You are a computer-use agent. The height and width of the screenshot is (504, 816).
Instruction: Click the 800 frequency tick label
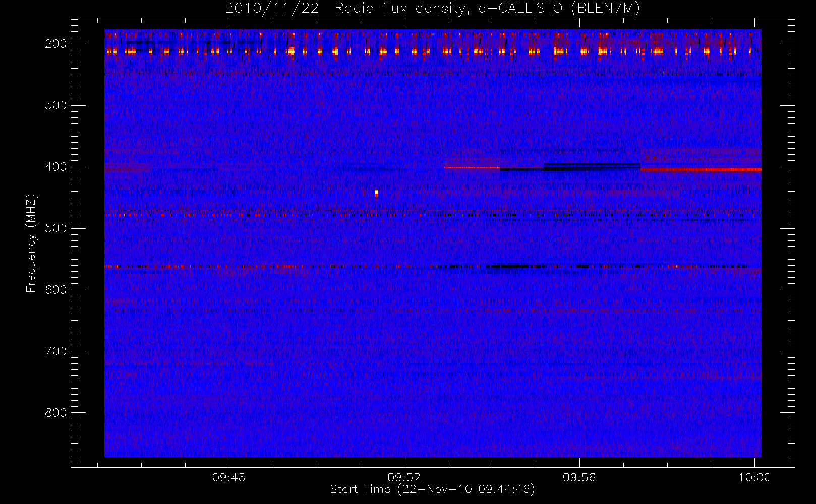tap(56, 413)
